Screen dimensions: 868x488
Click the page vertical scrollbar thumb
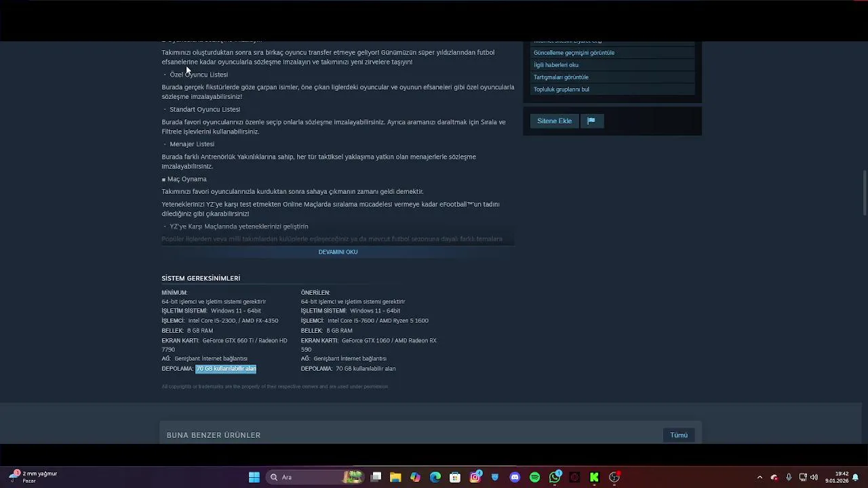click(864, 193)
